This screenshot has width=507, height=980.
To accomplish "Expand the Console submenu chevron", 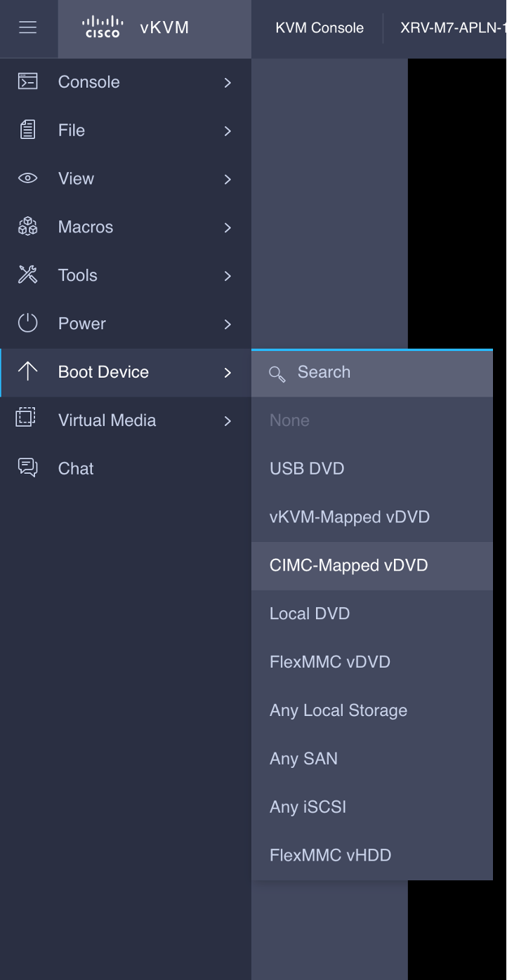I will pos(228,83).
